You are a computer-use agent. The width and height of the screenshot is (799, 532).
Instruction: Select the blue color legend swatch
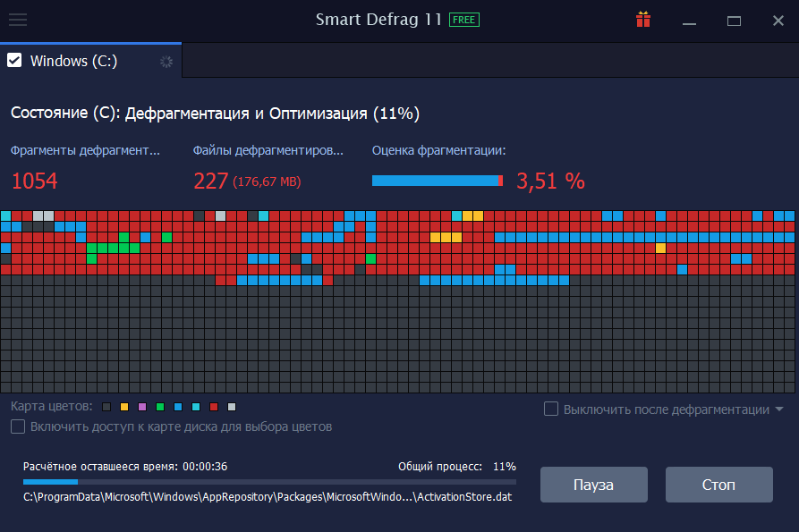click(x=178, y=407)
